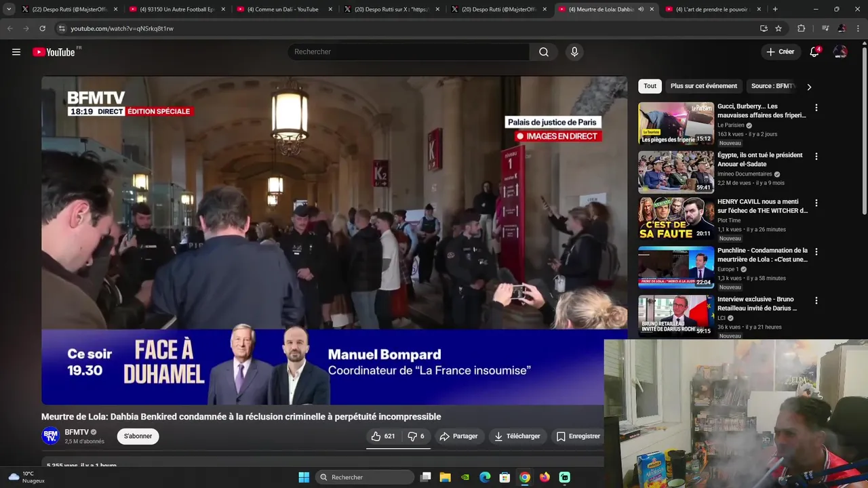Open Windows Start menu
868x488 pixels.
(x=304, y=477)
